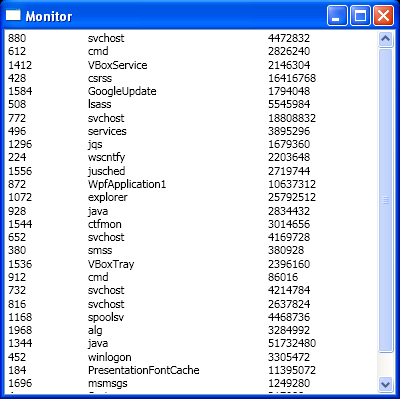Click memory value 380928
This screenshot has height=399, width=400.
point(286,250)
